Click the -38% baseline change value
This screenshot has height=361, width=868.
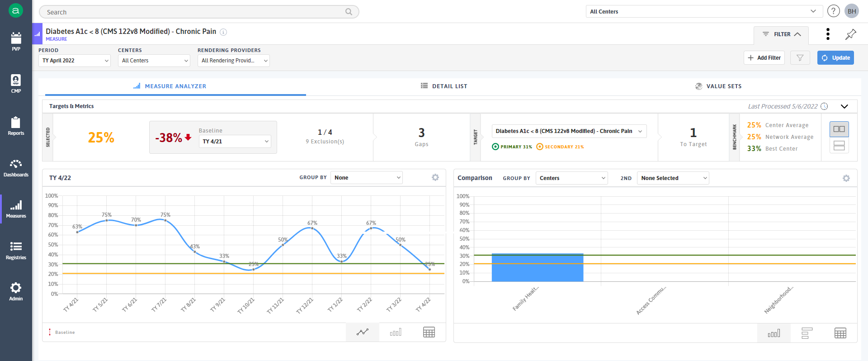click(173, 138)
